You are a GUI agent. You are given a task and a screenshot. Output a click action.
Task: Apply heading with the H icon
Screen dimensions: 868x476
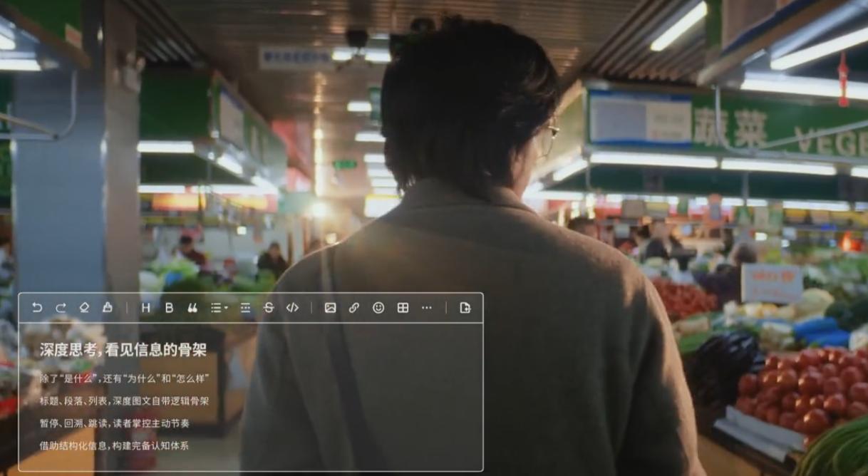[145, 308]
